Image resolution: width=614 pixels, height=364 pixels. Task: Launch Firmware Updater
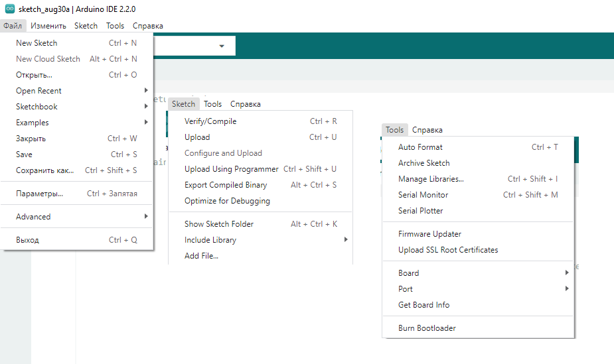[478, 234]
